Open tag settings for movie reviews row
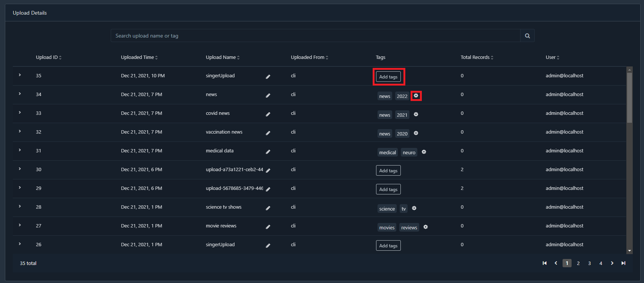This screenshot has width=644, height=283. (426, 227)
